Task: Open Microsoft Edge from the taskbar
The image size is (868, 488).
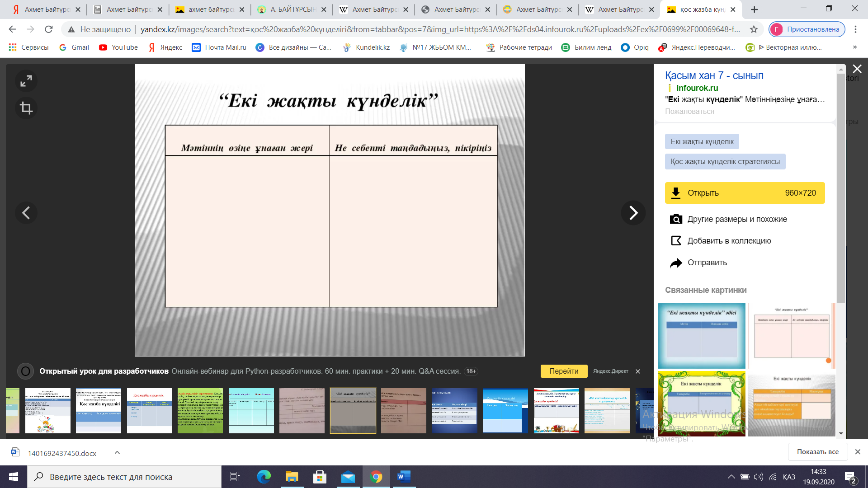Action: click(x=264, y=477)
